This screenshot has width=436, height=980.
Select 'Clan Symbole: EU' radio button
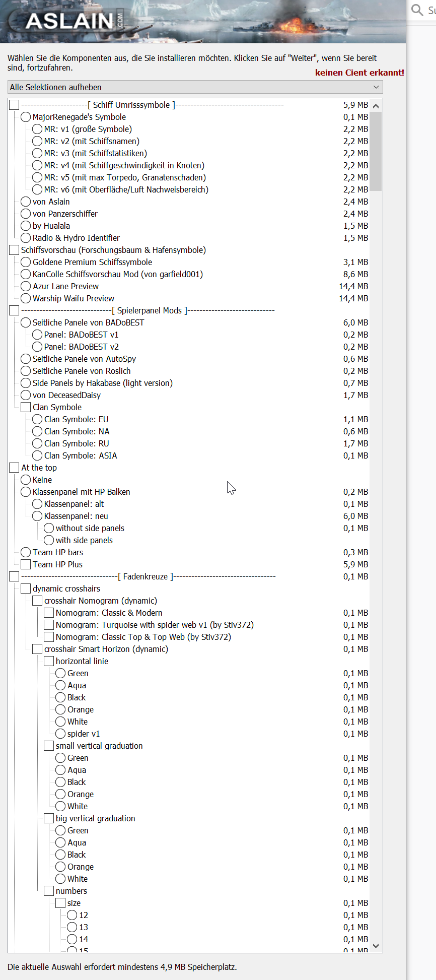(37, 419)
